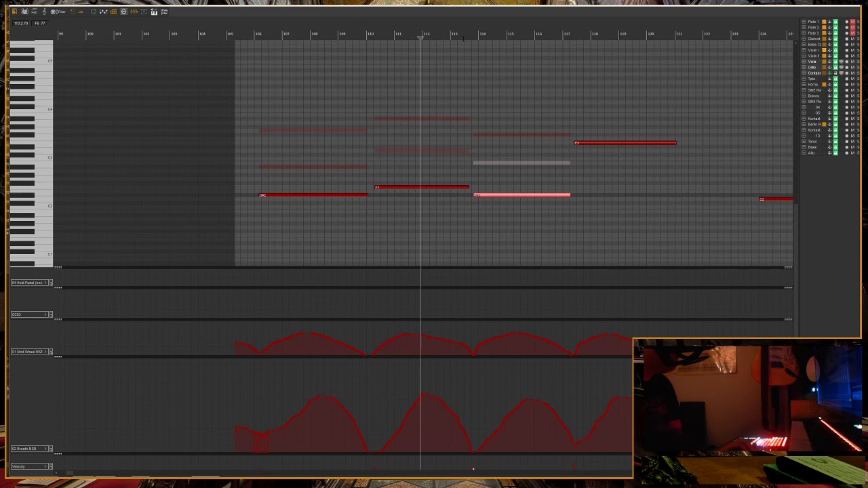This screenshot has width=868, height=488.
Task: Open the 02 Breath MSB lane dropdown
Action: (x=28, y=449)
